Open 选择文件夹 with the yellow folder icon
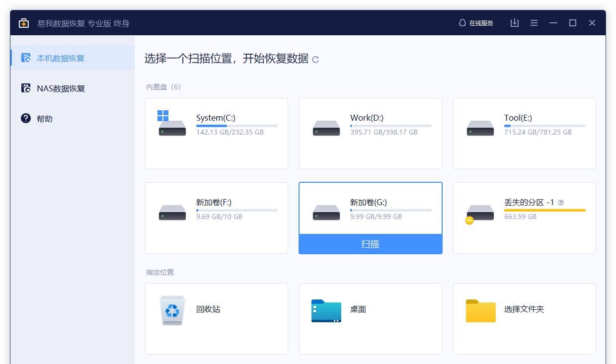616x364 pixels. tap(480, 309)
